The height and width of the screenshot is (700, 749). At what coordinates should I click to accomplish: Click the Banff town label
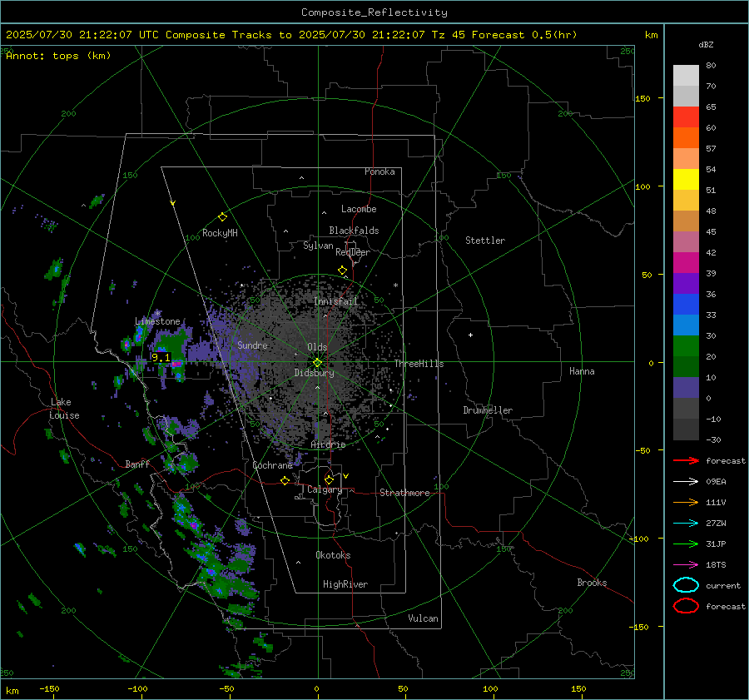point(137,464)
